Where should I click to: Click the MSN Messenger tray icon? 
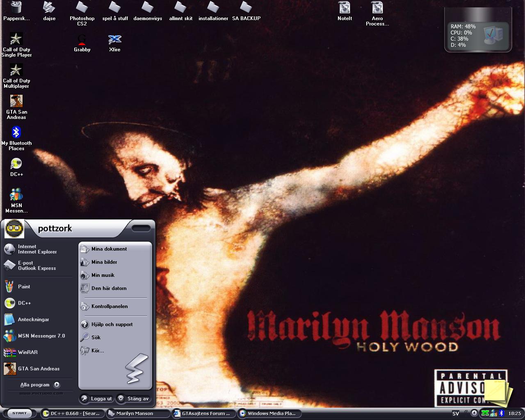tap(493, 413)
